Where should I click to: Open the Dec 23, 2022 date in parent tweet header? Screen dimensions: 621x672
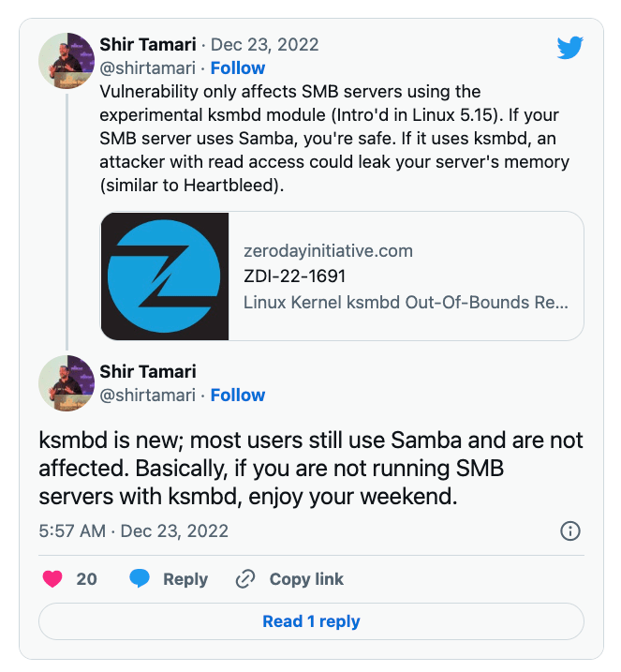(265, 44)
